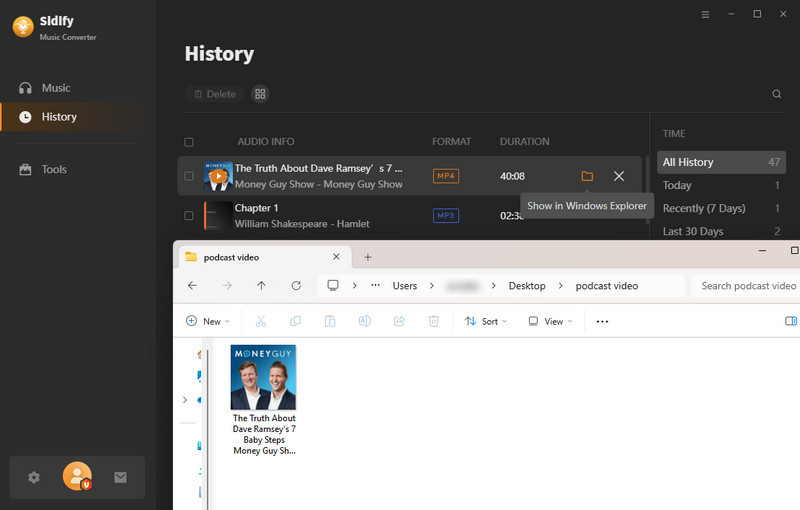The image size is (800, 510).
Task: Select the Money Guy video file thumbnail
Action: 263,377
